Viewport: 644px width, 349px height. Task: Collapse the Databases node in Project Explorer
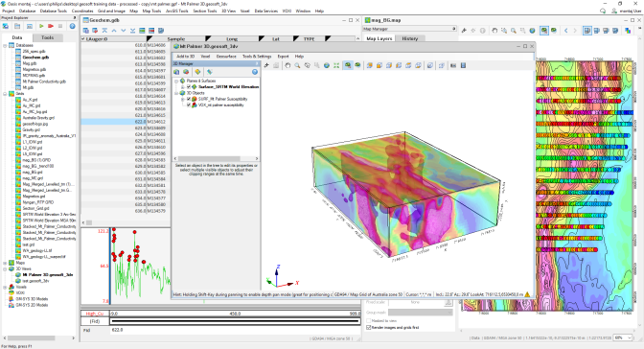tap(5, 46)
